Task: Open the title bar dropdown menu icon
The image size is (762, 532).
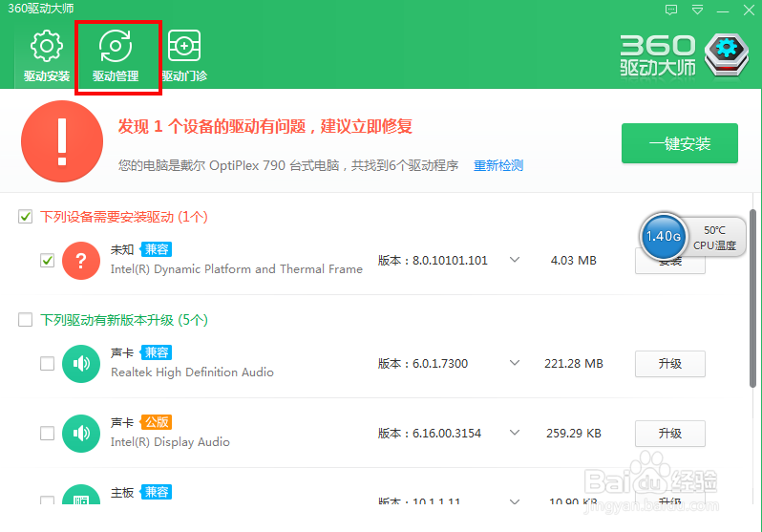Action: coord(697,10)
